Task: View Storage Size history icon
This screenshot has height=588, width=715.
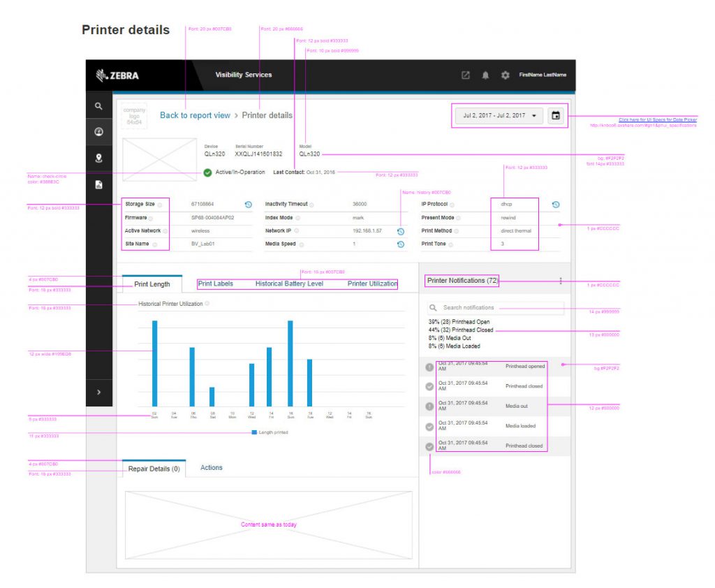Action: tap(248, 205)
